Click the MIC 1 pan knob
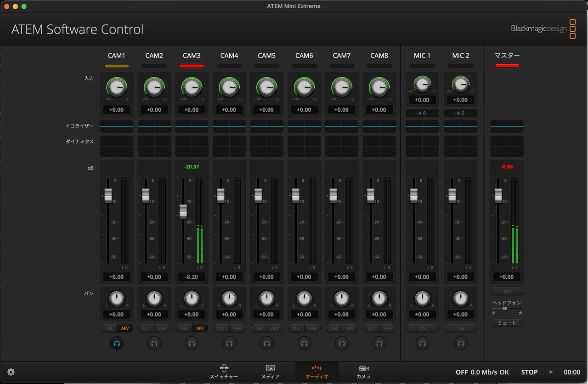 coord(422,299)
